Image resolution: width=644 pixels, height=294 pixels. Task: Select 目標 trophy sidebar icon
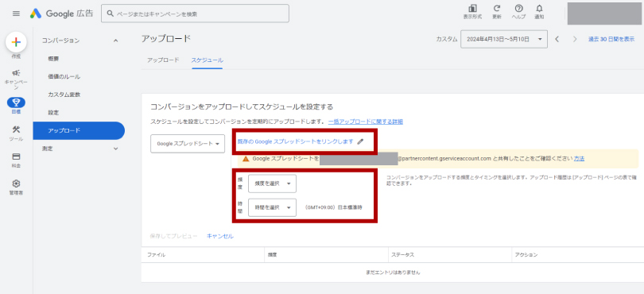coord(16,103)
